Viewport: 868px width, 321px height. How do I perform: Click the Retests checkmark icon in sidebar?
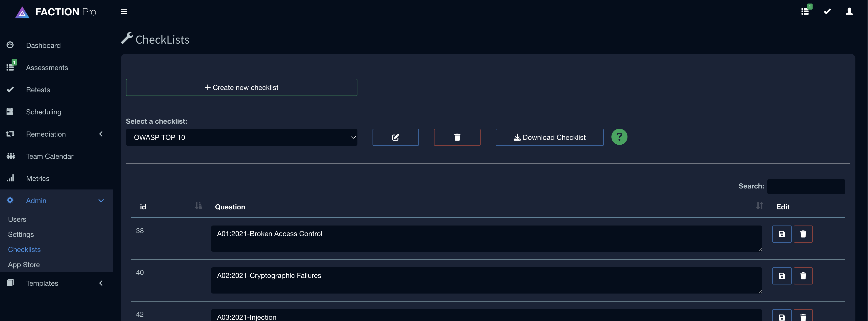click(x=10, y=90)
